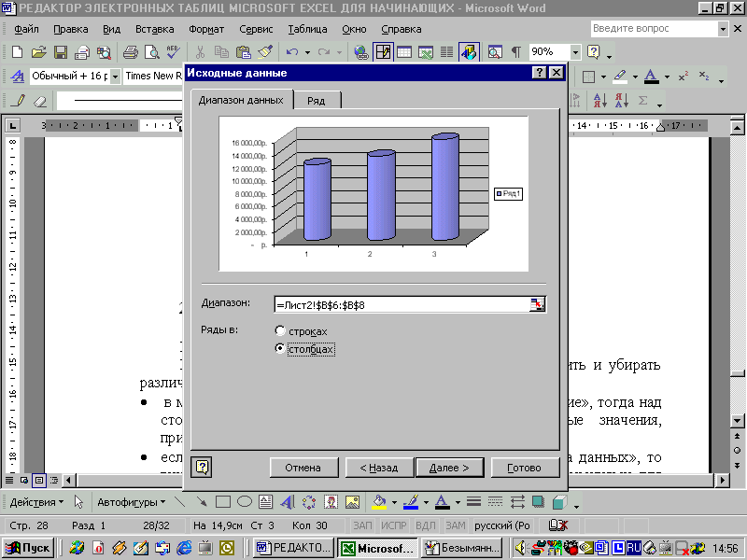Click 'Диапазон' range input field
747x560 pixels.
click(x=402, y=305)
